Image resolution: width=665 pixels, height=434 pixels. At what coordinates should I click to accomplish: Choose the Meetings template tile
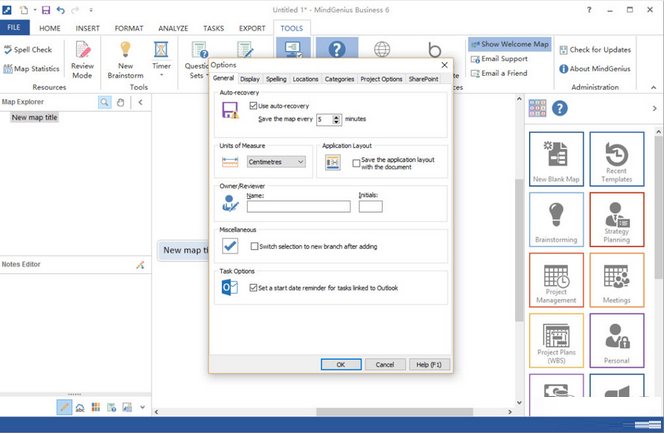pyautogui.click(x=616, y=282)
